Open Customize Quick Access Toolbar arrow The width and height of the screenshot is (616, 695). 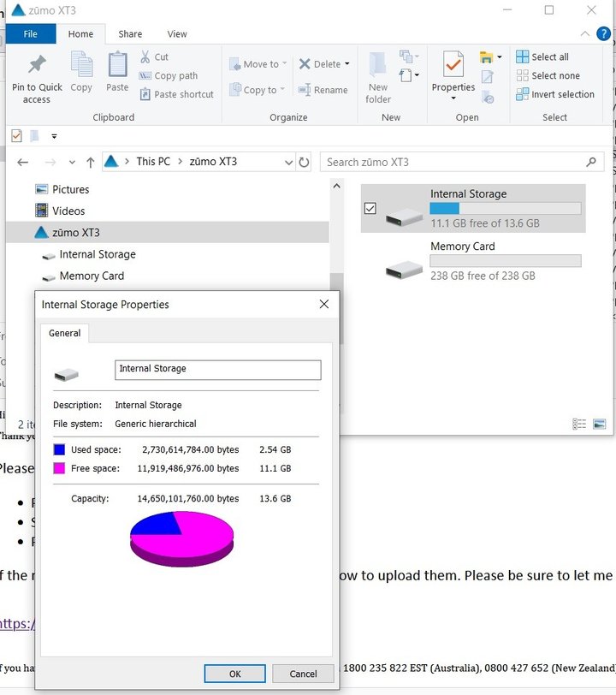54,136
